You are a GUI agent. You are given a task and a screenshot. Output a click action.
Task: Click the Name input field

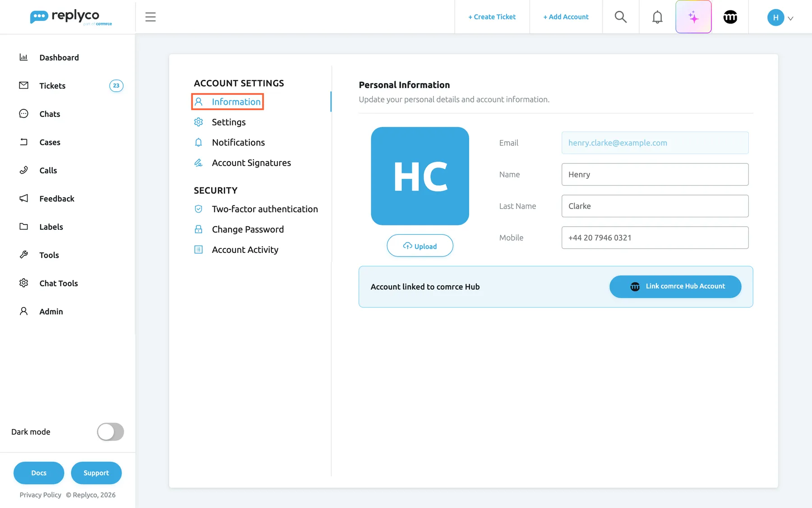655,174
